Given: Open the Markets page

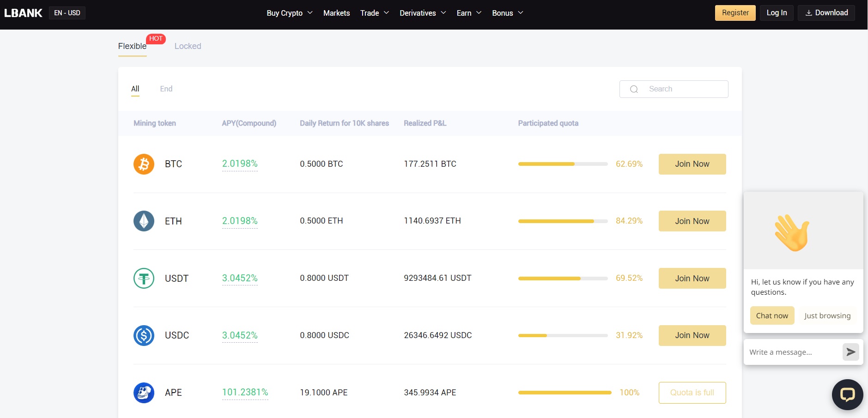Looking at the screenshot, I should 336,13.
